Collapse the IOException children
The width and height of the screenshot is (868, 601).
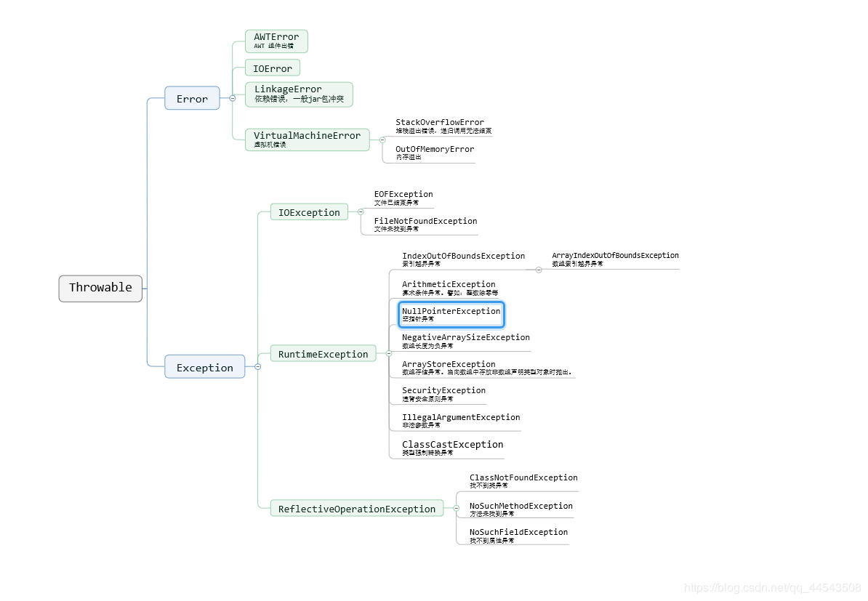tap(361, 212)
